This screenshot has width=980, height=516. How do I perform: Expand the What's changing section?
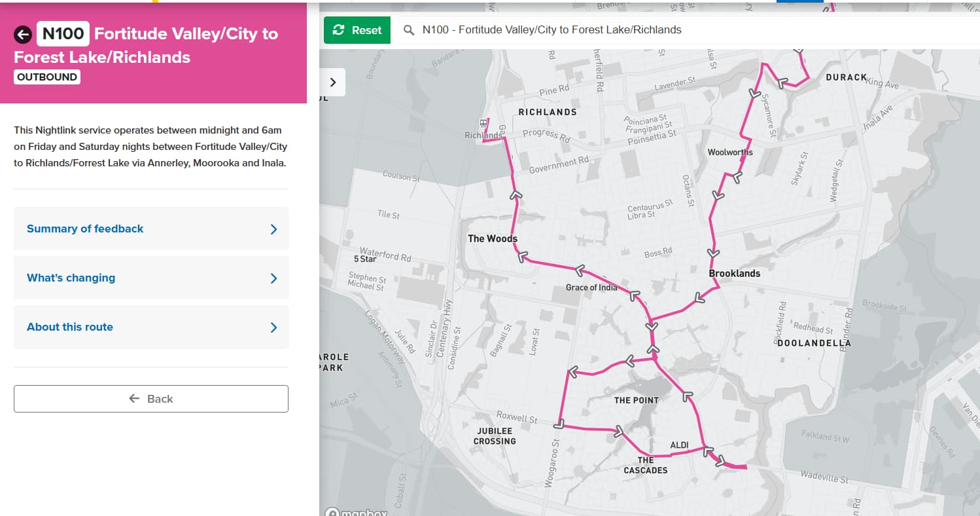pos(151,278)
